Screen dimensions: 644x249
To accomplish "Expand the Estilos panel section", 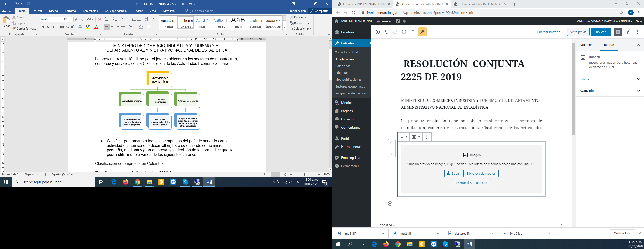I will pos(610,79).
